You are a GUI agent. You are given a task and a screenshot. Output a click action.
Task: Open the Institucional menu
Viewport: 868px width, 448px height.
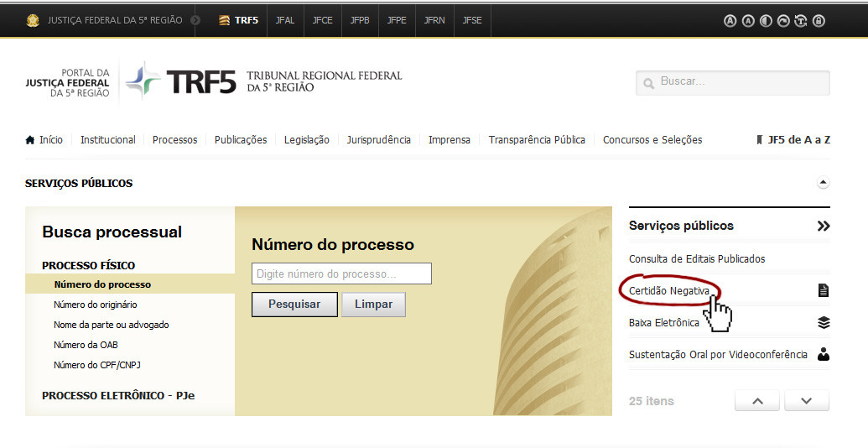[x=108, y=139]
